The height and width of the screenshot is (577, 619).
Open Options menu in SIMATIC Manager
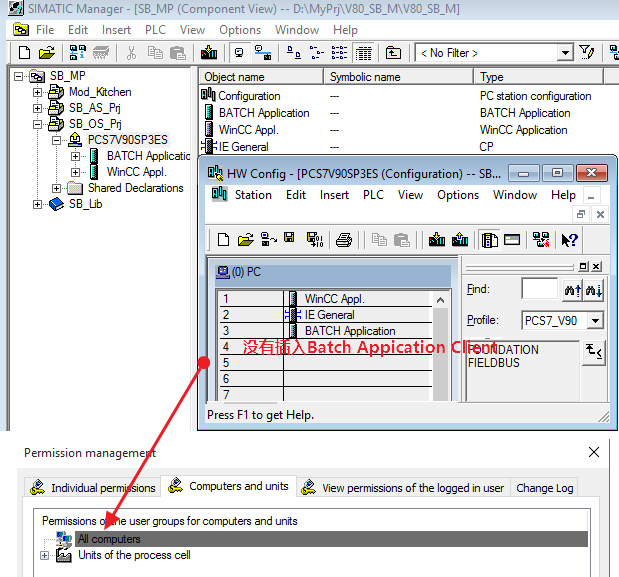point(240,30)
